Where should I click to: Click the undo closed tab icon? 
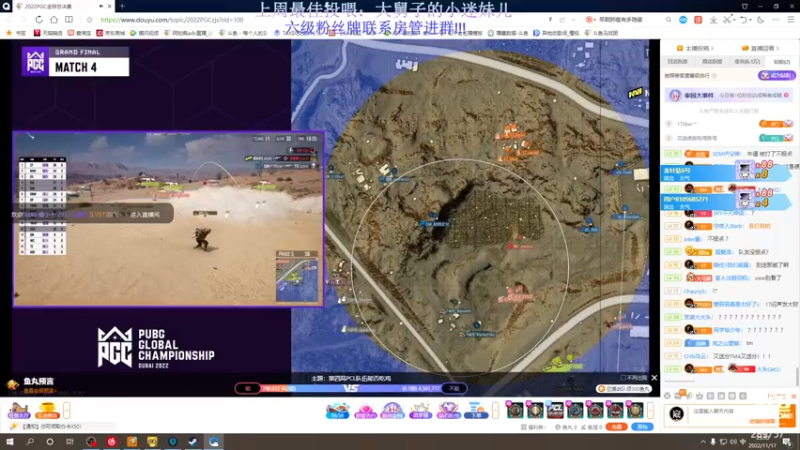pyautogui.click(x=744, y=19)
